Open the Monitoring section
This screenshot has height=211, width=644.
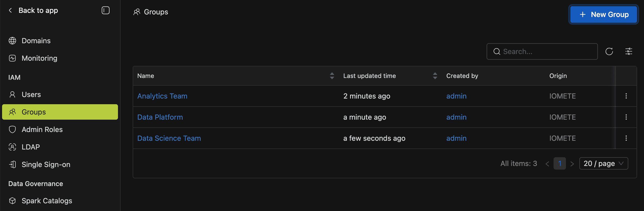(39, 58)
